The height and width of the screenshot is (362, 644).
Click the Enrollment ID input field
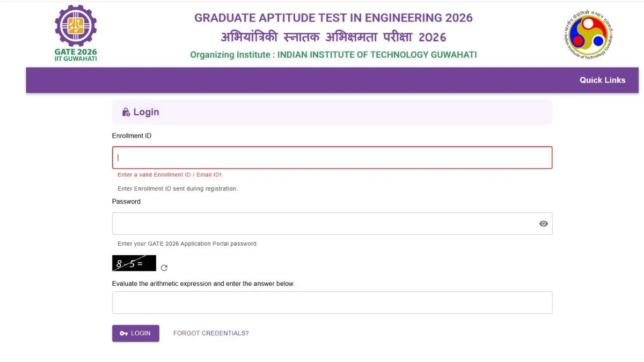click(x=332, y=158)
